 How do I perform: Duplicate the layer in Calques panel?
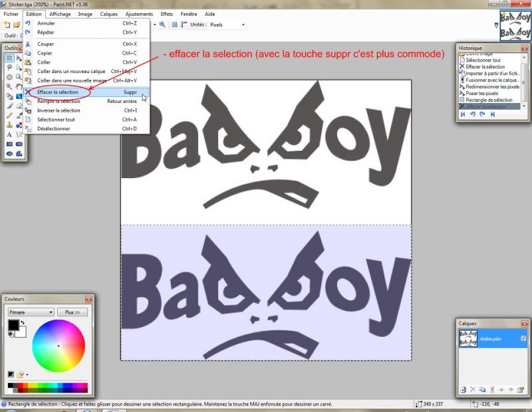coord(482,389)
